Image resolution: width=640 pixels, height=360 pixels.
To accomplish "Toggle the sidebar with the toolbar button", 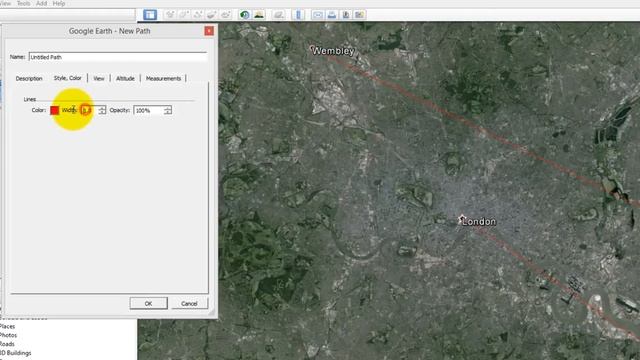I will click(x=150, y=15).
